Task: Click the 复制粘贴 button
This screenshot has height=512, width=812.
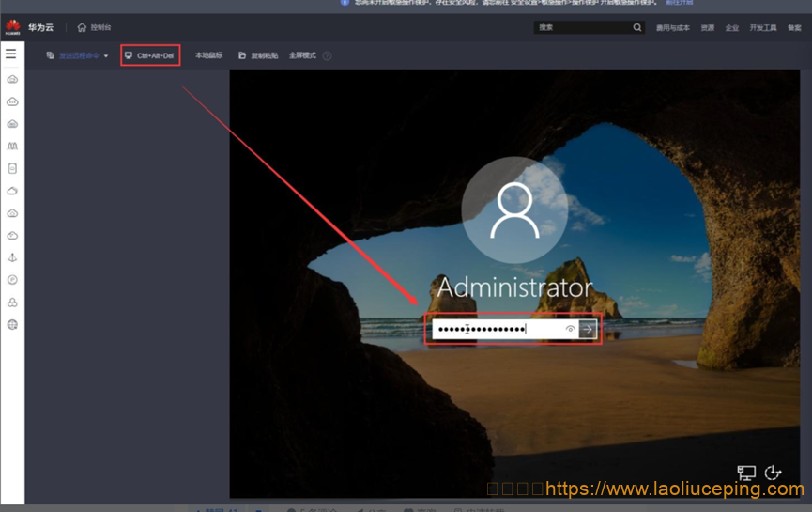Action: tap(259, 56)
